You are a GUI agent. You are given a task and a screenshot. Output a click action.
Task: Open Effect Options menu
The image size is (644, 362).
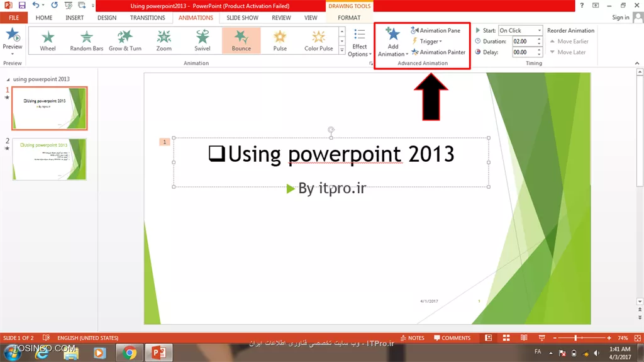click(359, 43)
